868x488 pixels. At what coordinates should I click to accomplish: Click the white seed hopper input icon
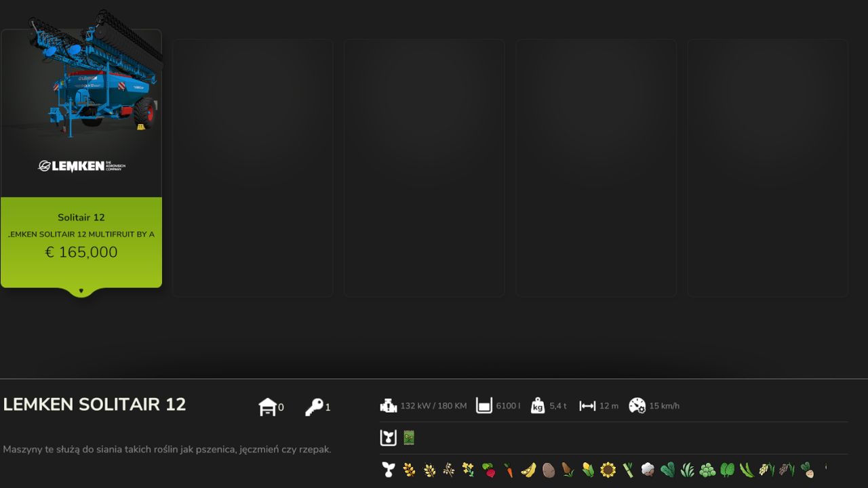(388, 437)
